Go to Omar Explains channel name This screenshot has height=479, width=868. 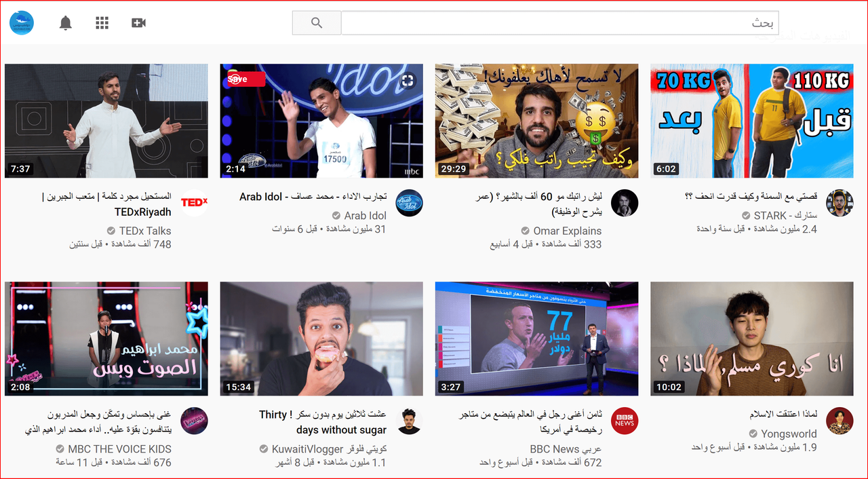(x=568, y=231)
